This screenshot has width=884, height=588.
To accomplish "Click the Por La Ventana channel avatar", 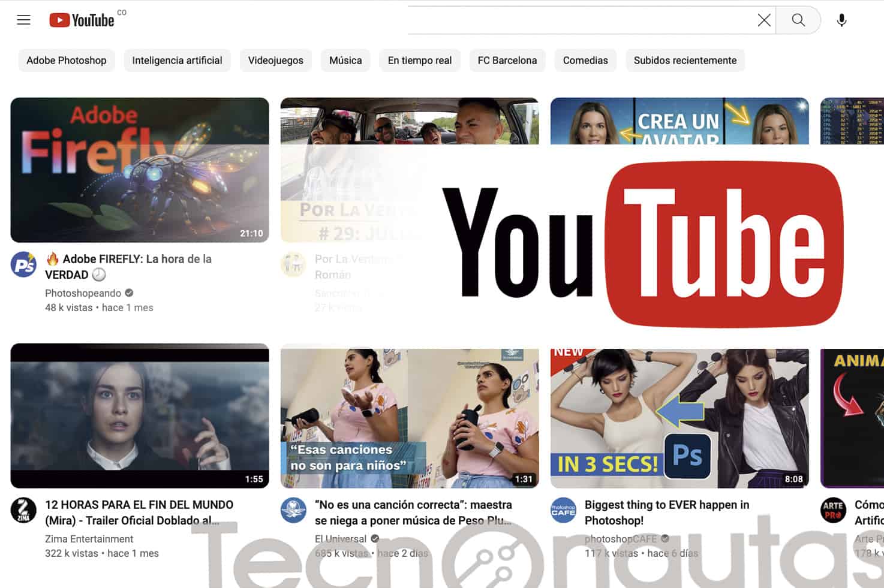I will (x=294, y=264).
